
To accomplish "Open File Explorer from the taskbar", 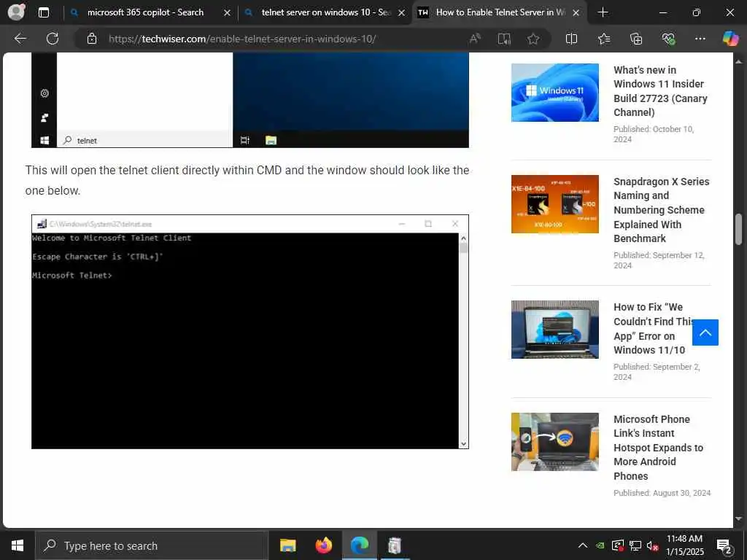I will coord(287,545).
